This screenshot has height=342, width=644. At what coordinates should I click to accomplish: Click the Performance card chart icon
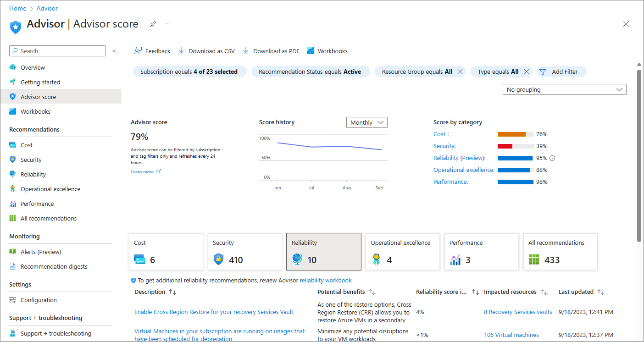point(455,260)
